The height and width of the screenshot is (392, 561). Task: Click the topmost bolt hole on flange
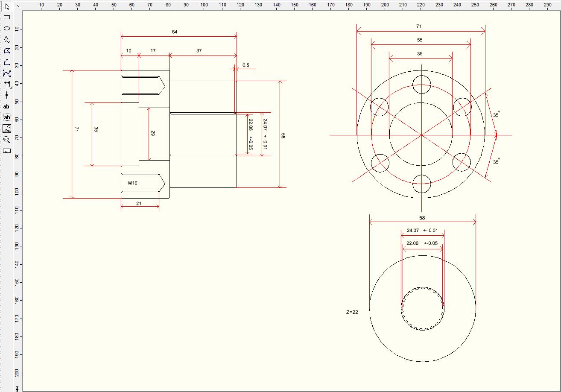(422, 84)
